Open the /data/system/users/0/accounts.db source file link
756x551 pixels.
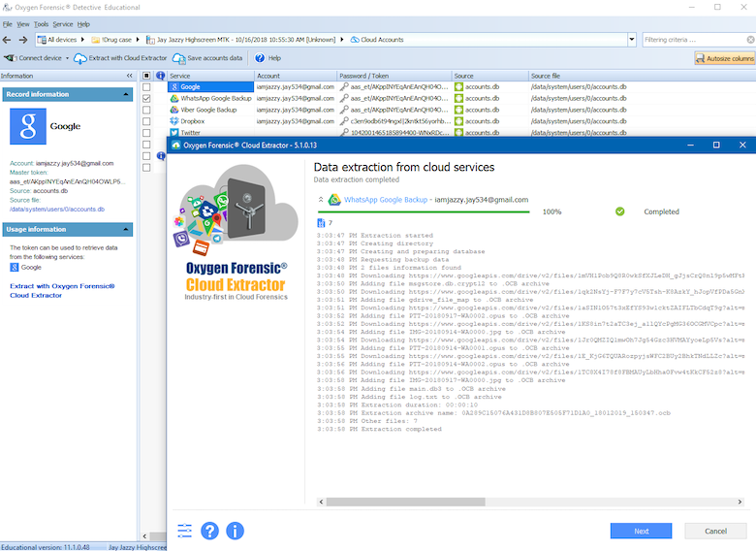coord(57,210)
